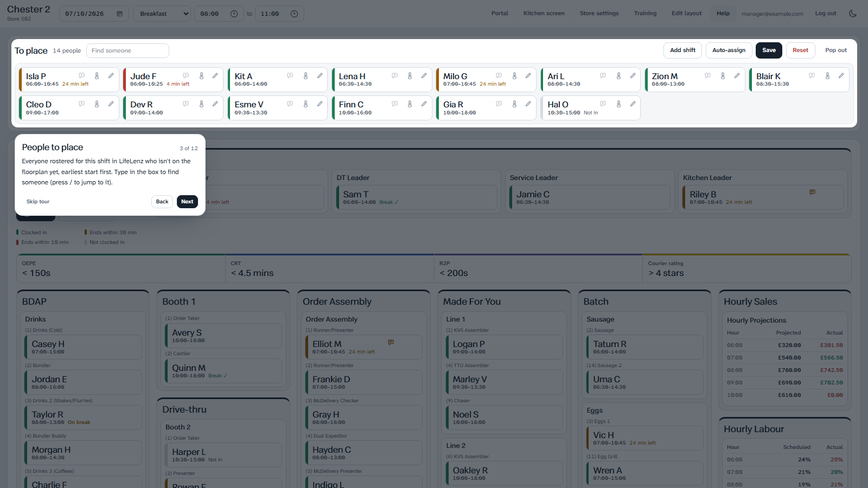868x488 pixels.
Task: Save the floorplan
Action: pos(769,50)
